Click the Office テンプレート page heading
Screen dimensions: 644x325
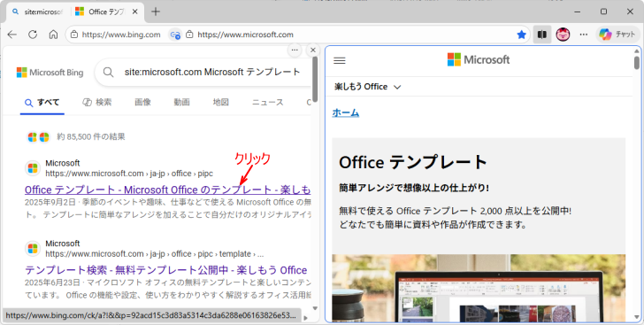(x=413, y=162)
